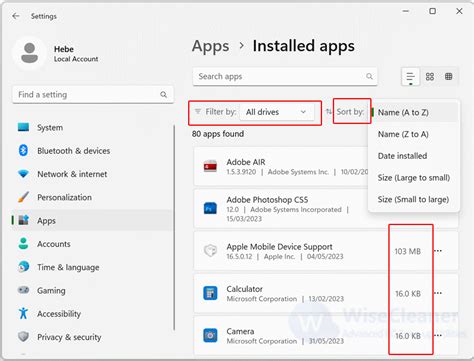Click the Apple Mobile Device Support icon

[x=210, y=251]
